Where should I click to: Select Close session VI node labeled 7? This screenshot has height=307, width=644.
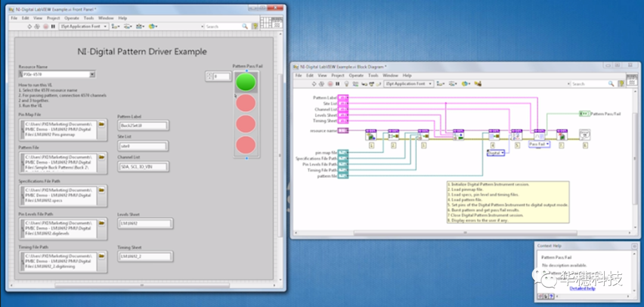point(562,135)
